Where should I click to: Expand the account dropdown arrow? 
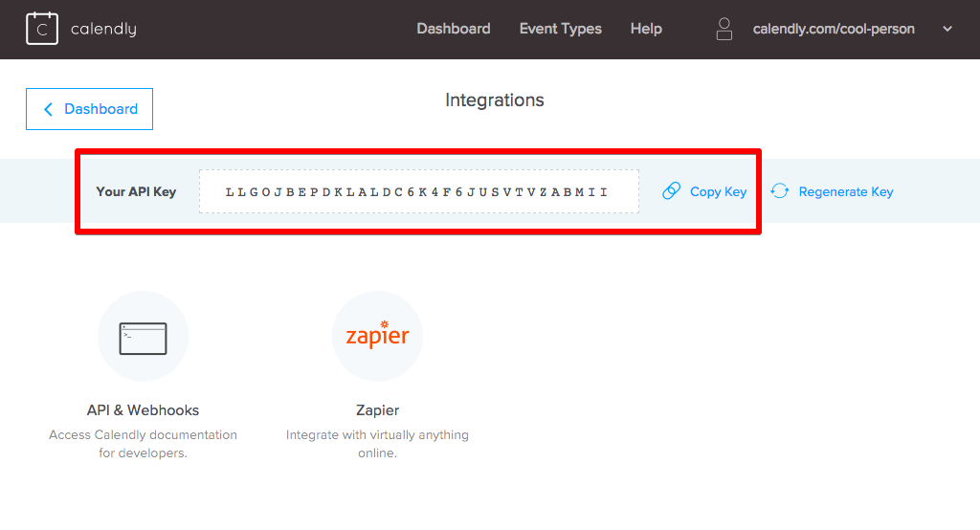(947, 29)
